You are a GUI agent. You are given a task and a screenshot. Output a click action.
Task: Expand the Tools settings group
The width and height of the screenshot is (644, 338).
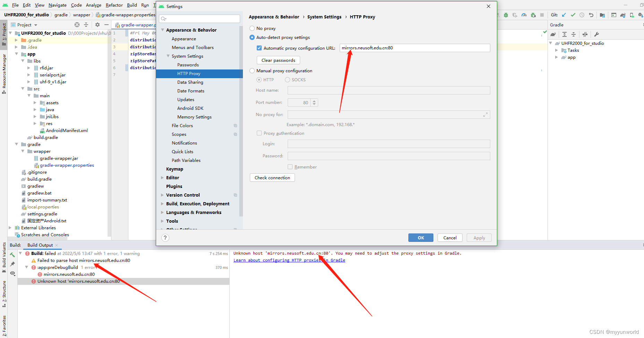click(x=162, y=221)
